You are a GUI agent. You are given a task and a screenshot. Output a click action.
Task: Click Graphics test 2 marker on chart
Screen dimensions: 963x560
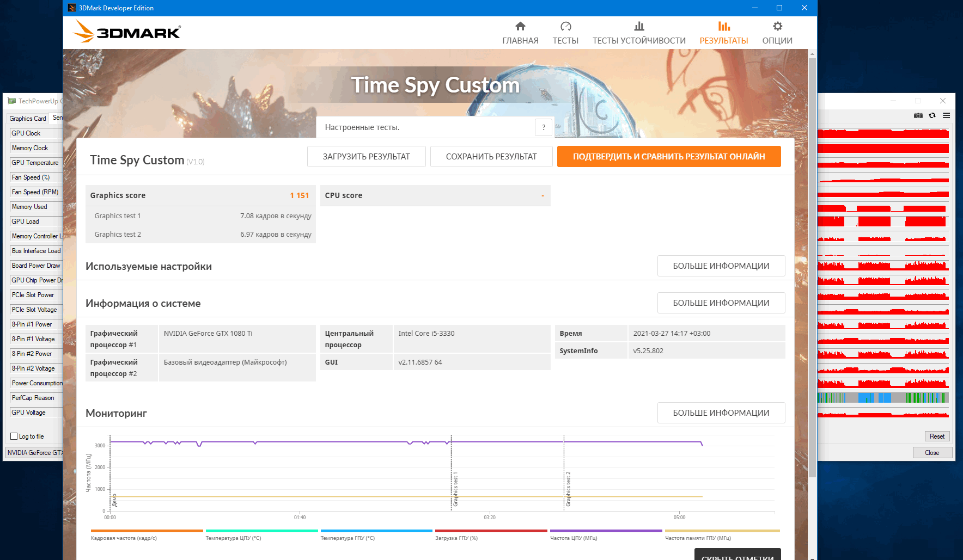pos(568,489)
